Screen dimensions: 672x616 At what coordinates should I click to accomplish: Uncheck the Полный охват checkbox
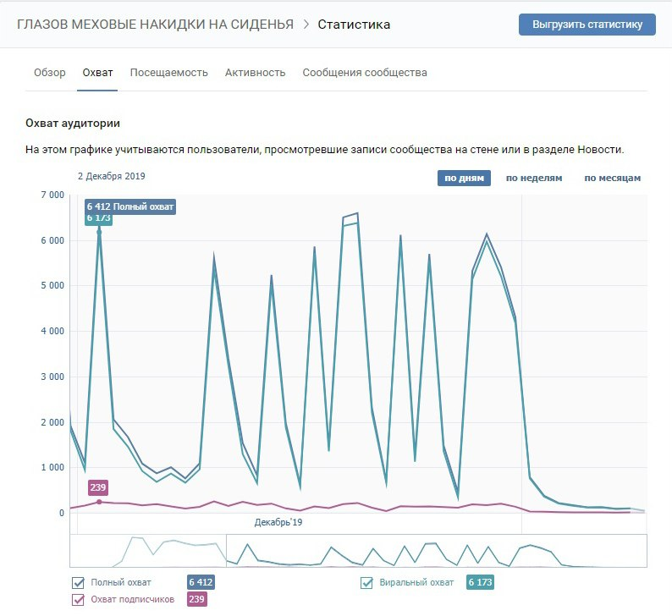79,582
